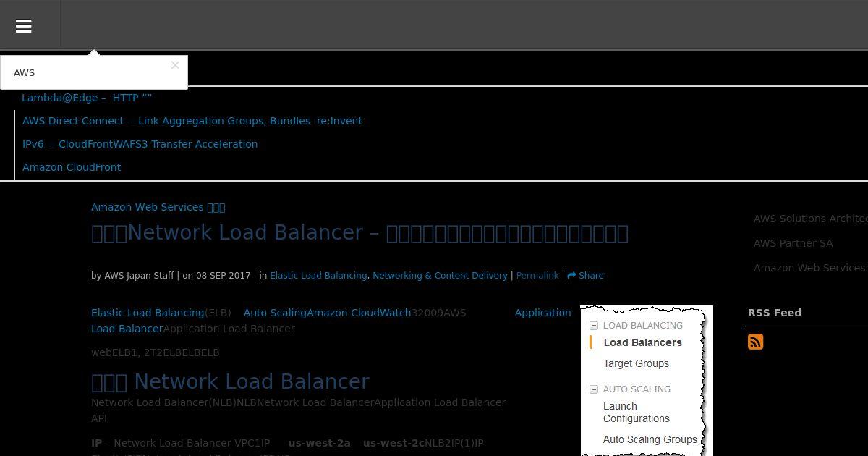Click the Auto Scaling body link
Screen dimensions: 868x456
click(x=275, y=313)
